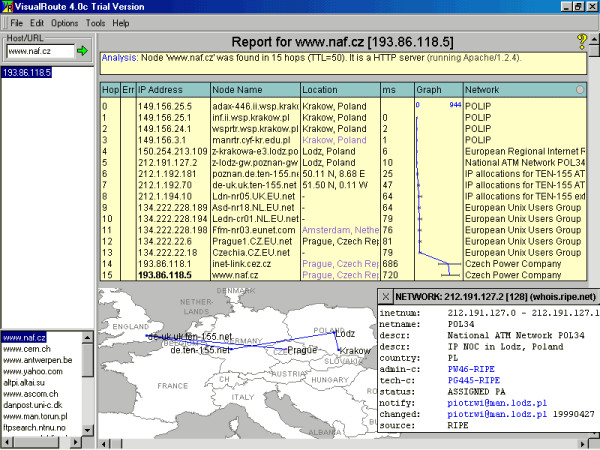Open the Edit menu

[37, 23]
